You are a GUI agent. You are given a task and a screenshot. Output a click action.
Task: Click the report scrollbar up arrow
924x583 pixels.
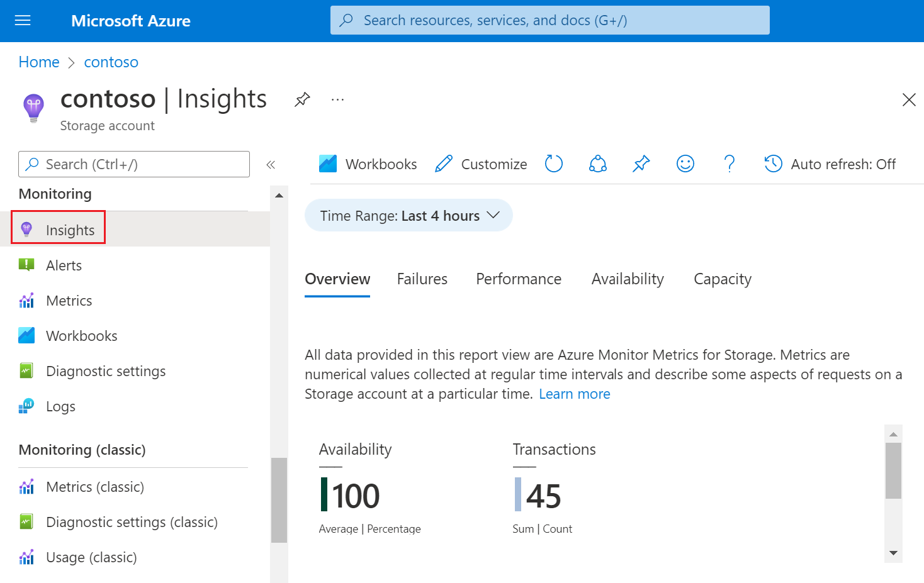pyautogui.click(x=893, y=434)
